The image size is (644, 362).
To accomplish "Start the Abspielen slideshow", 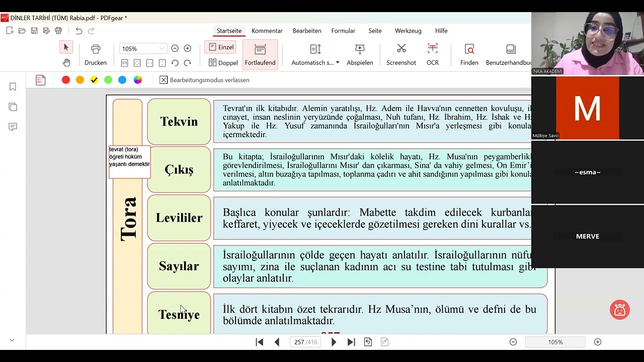I will tap(360, 54).
